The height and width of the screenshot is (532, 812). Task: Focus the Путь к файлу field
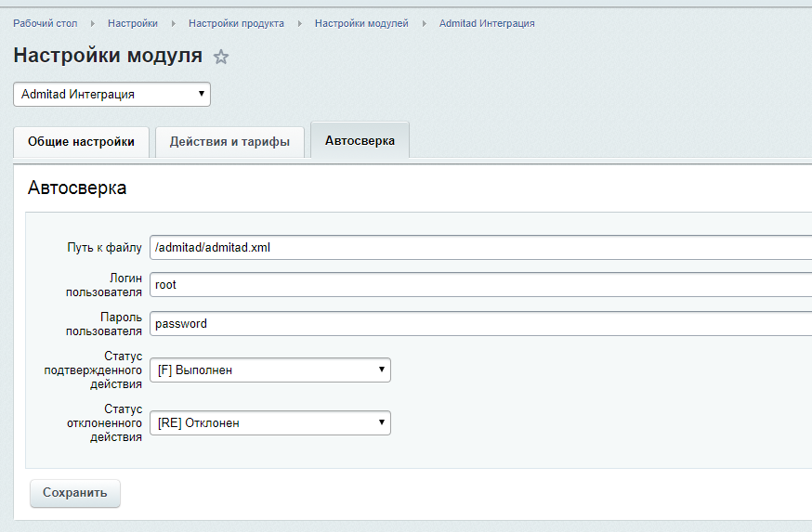click(x=478, y=248)
